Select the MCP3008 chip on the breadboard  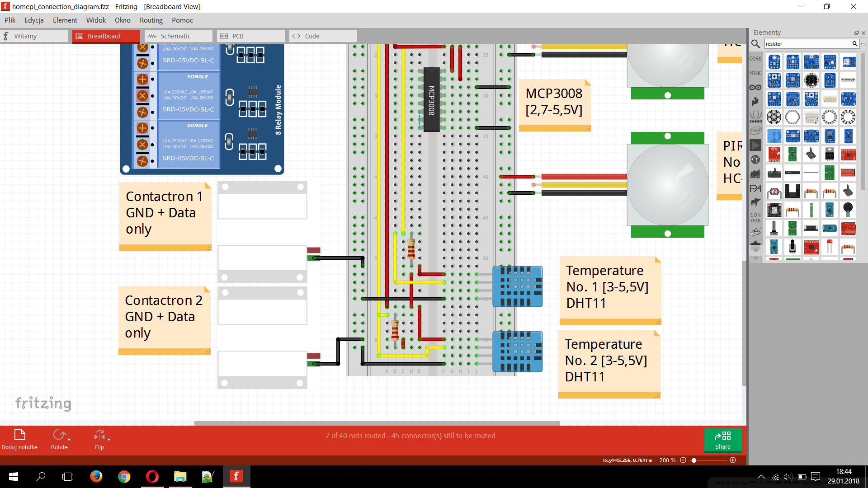point(431,100)
